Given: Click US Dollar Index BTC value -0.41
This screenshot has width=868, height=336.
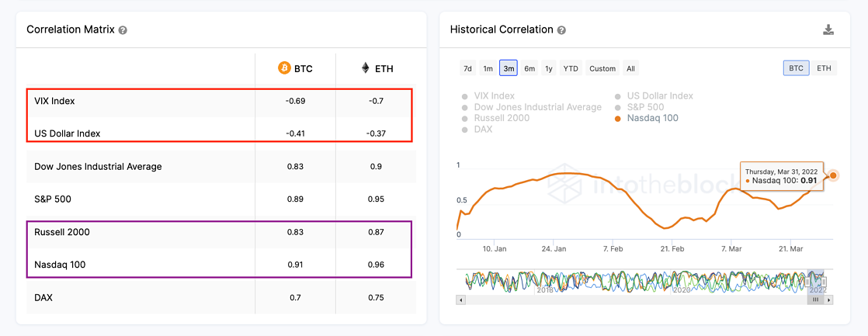Looking at the screenshot, I should pos(296,133).
